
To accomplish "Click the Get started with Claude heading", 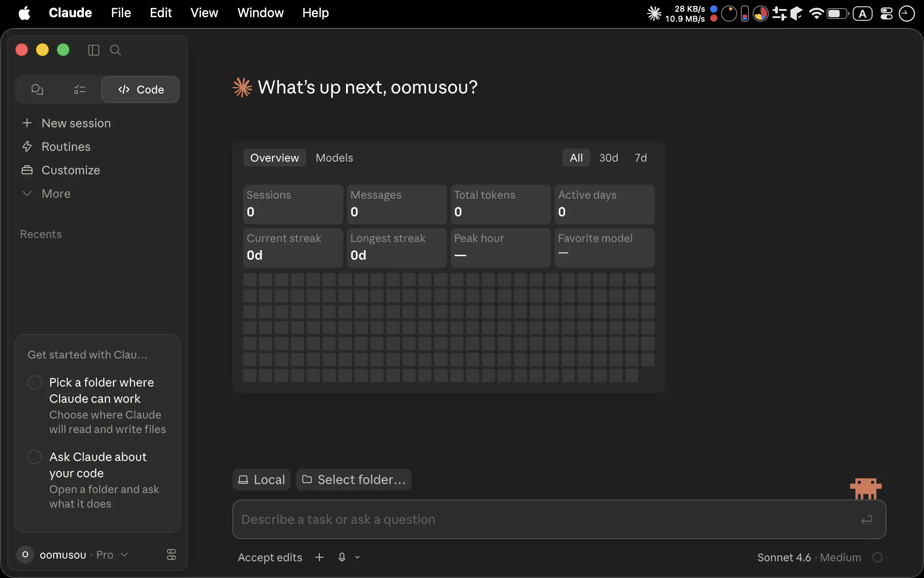I will pos(88,355).
